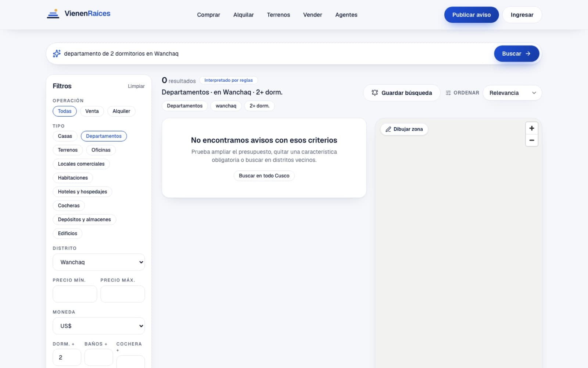Open the Relevancia sort dropdown

512,93
